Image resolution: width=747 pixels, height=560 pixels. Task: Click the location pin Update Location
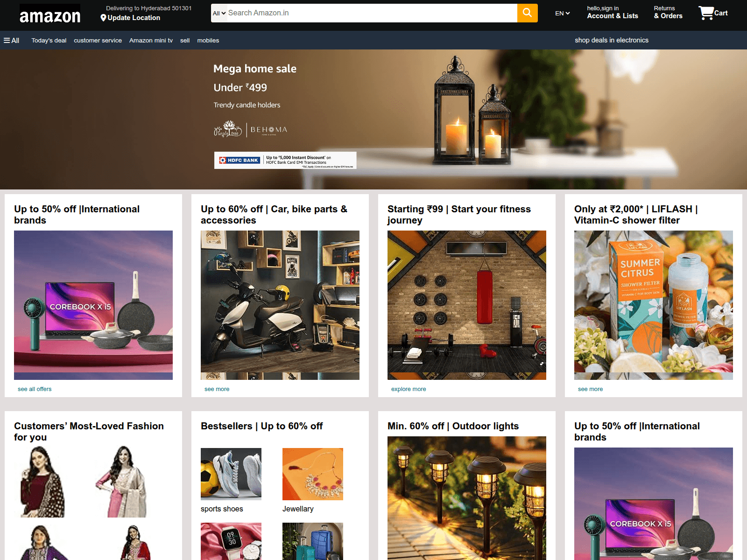(130, 18)
